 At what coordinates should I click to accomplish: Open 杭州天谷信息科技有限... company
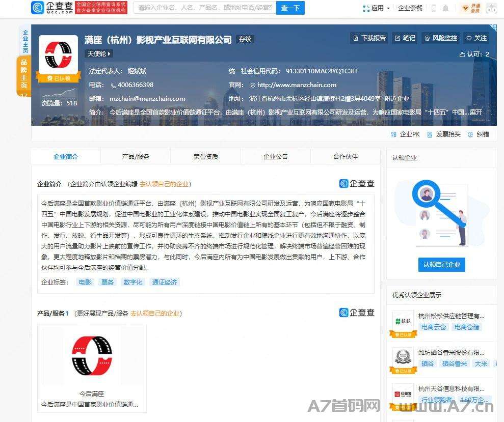pyautogui.click(x=451, y=389)
